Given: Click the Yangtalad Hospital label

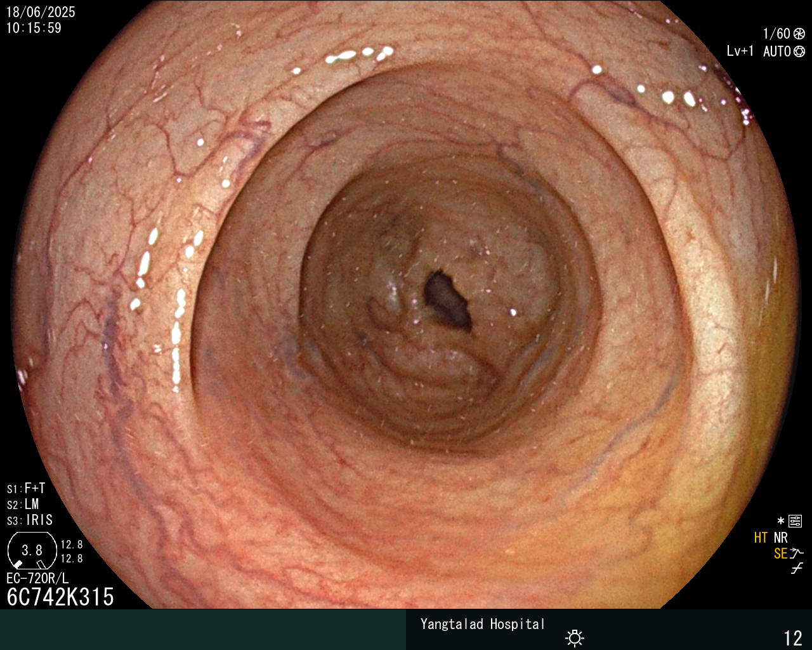Looking at the screenshot, I should 483,624.
